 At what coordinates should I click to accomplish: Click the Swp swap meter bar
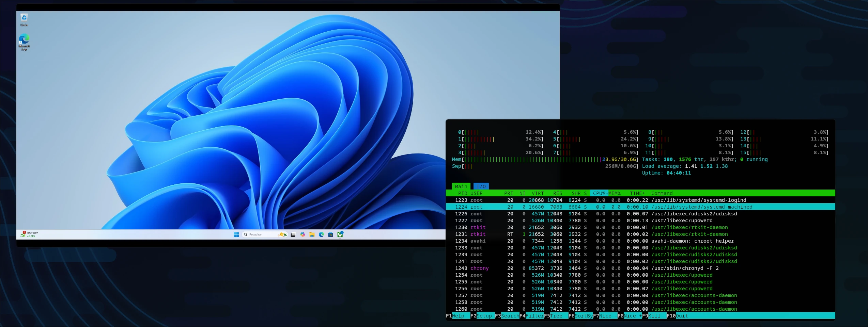[545, 166]
